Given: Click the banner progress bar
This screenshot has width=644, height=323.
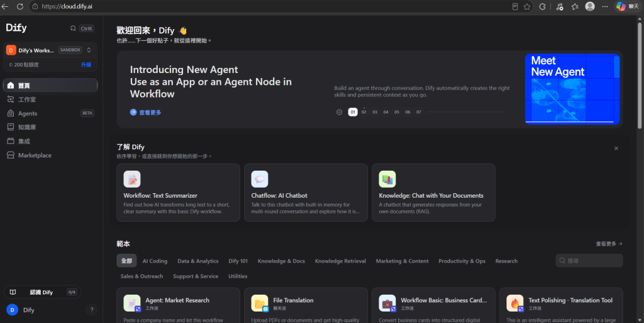Looking at the screenshot, I should tap(466, 112).
